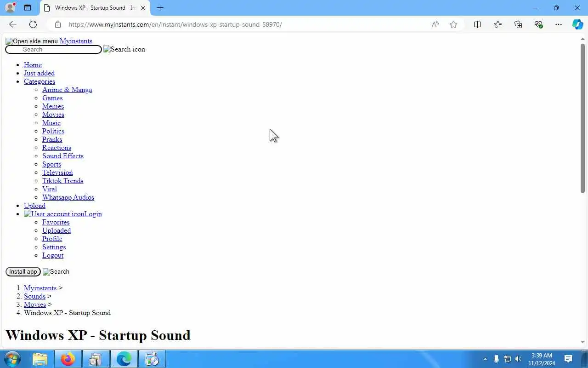Click the User account Login link

[63, 214]
